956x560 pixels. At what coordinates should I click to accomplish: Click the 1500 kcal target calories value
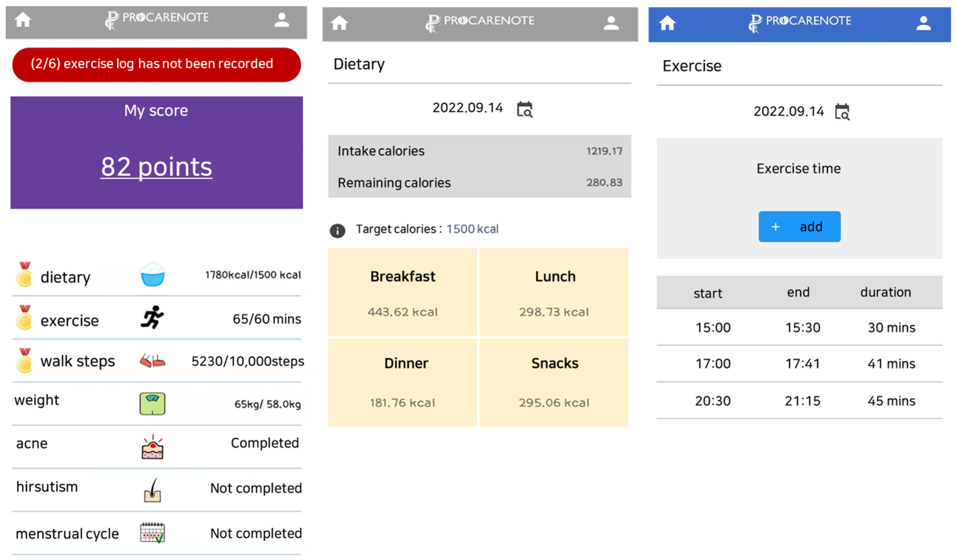(x=472, y=229)
